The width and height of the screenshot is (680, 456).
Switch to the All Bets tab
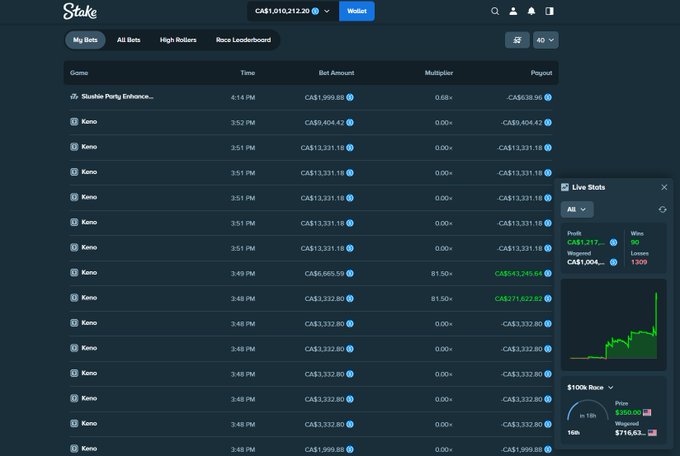(129, 40)
